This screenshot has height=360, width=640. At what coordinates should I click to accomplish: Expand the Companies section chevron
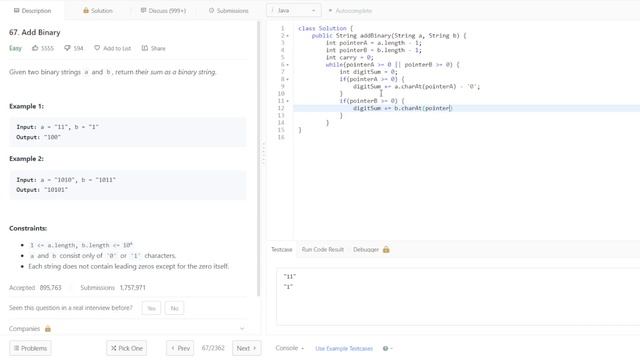(x=242, y=329)
